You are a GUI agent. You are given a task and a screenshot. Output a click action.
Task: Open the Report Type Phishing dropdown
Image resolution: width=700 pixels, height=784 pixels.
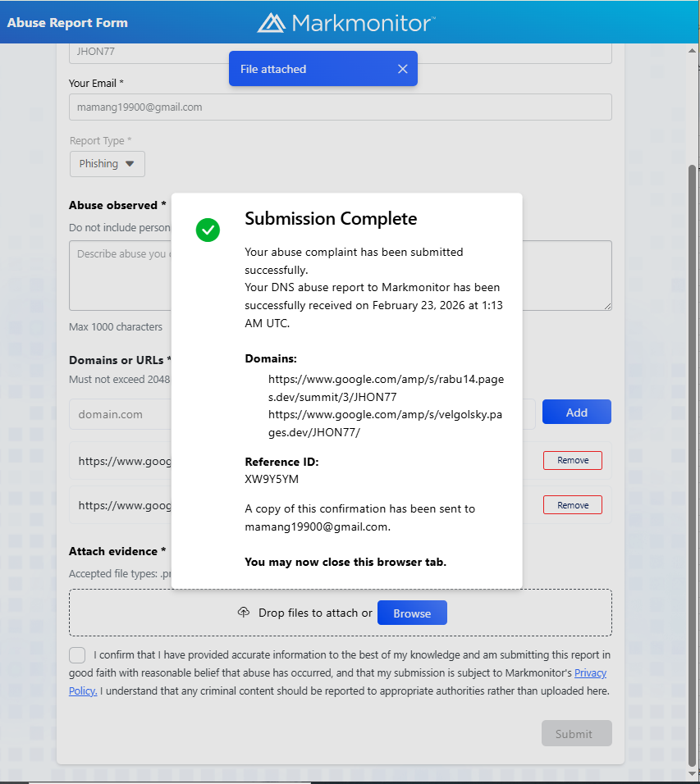tap(107, 164)
